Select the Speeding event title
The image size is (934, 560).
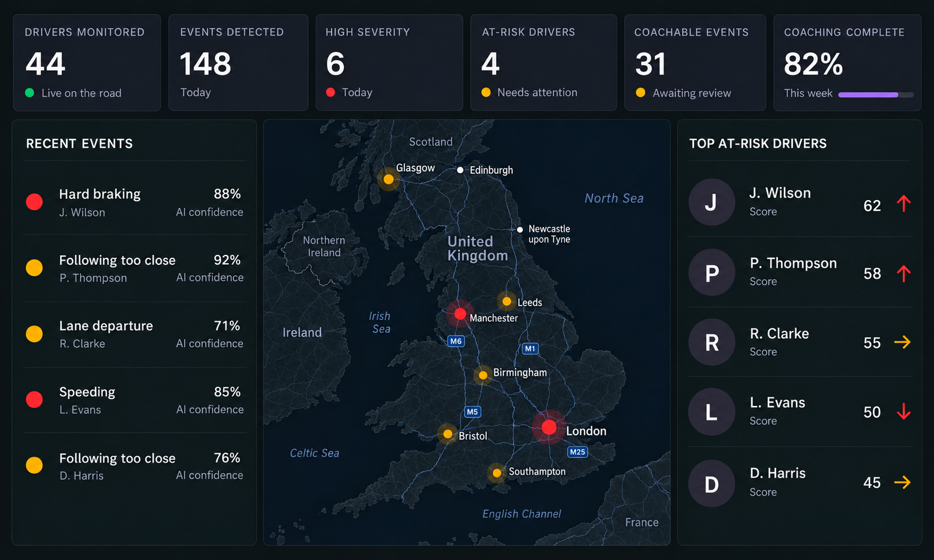coord(87,392)
